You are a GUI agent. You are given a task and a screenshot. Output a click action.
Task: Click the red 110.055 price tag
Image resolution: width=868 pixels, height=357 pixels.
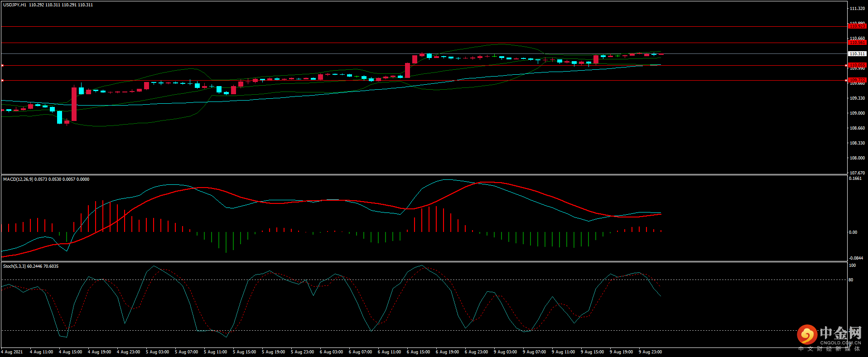(x=857, y=65)
